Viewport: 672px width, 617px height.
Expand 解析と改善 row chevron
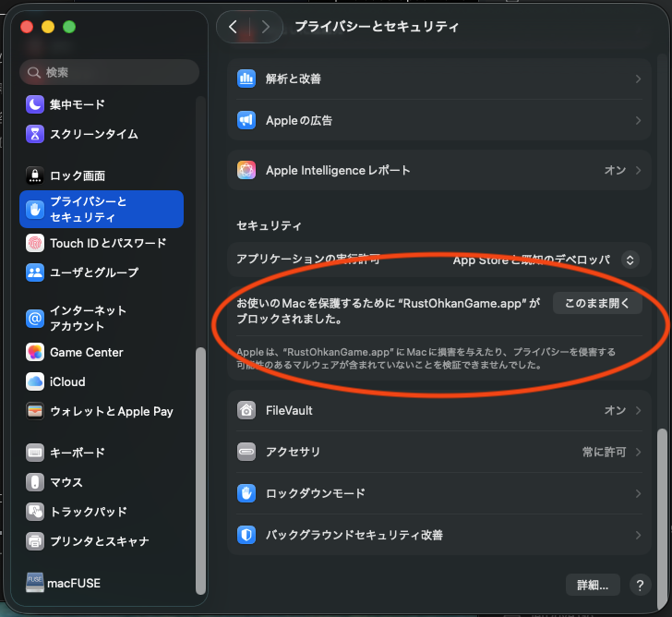click(638, 79)
